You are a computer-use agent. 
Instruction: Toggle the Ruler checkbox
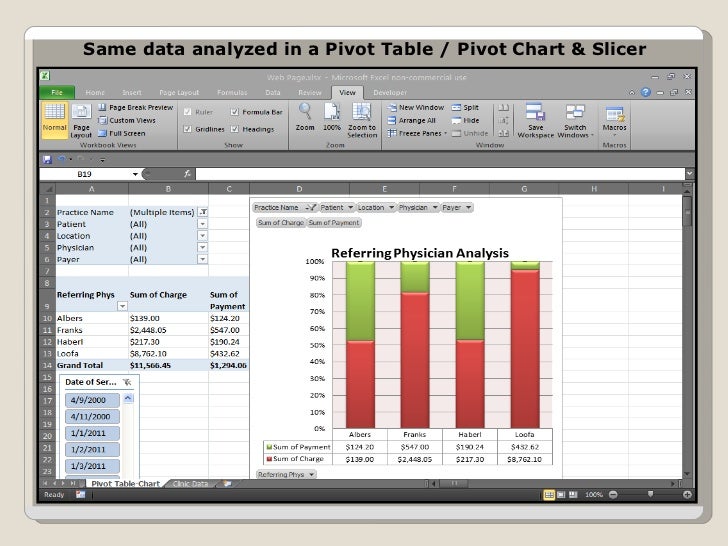[188, 112]
